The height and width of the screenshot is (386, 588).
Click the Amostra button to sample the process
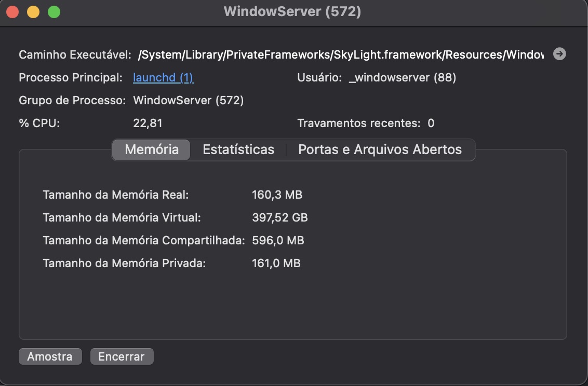pyautogui.click(x=50, y=356)
